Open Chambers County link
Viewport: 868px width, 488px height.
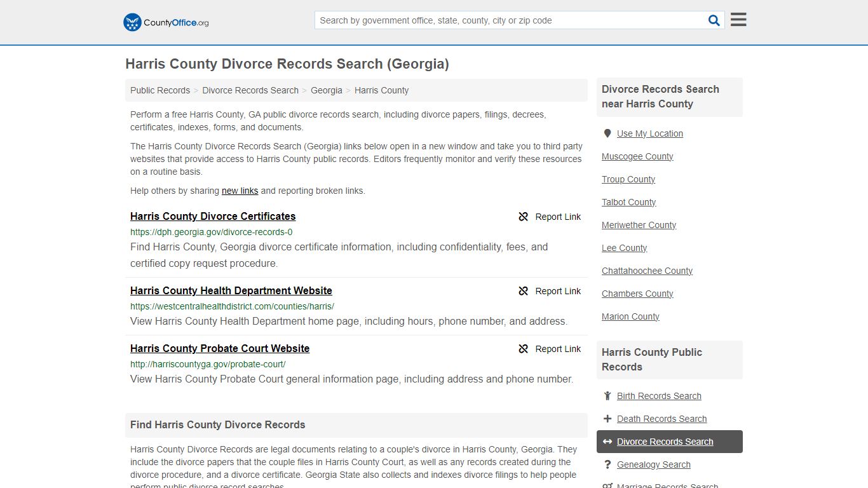coord(637,294)
